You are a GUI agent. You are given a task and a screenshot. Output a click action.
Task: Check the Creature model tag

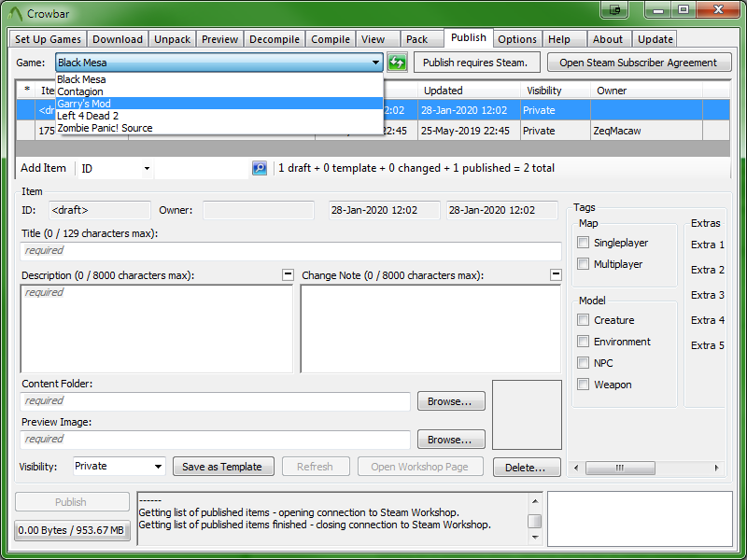point(583,320)
